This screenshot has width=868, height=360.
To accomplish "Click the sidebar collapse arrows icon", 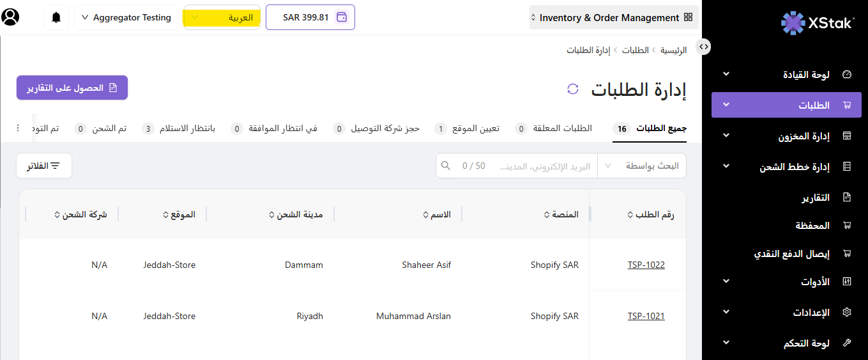I will [x=703, y=46].
